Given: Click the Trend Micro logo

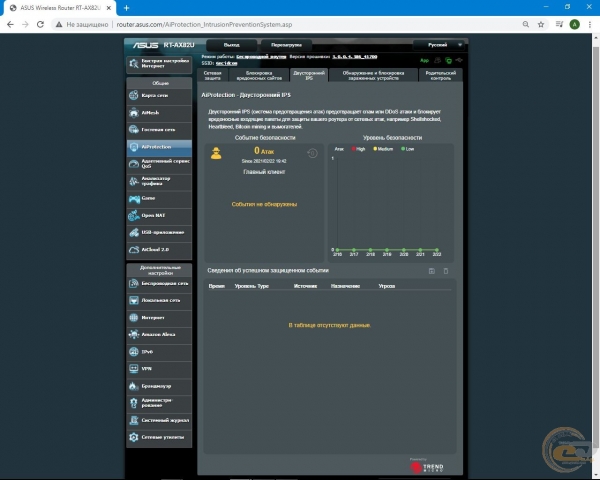Looking at the screenshot, I should click(x=427, y=467).
